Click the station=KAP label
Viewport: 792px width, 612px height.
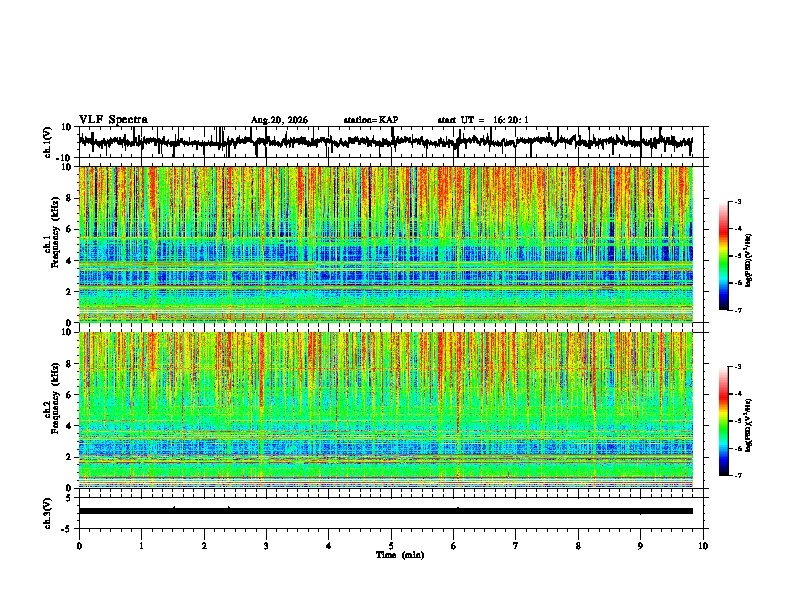pos(371,120)
